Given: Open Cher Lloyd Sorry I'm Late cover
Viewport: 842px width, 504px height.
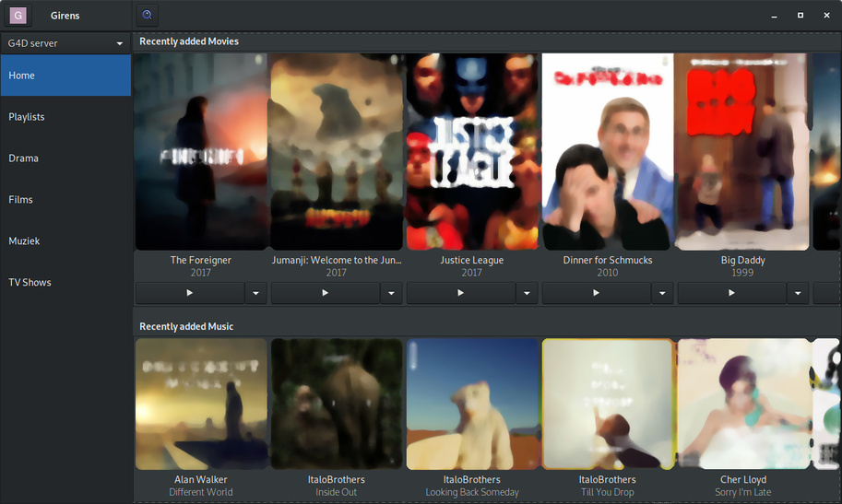Looking at the screenshot, I should pos(743,404).
